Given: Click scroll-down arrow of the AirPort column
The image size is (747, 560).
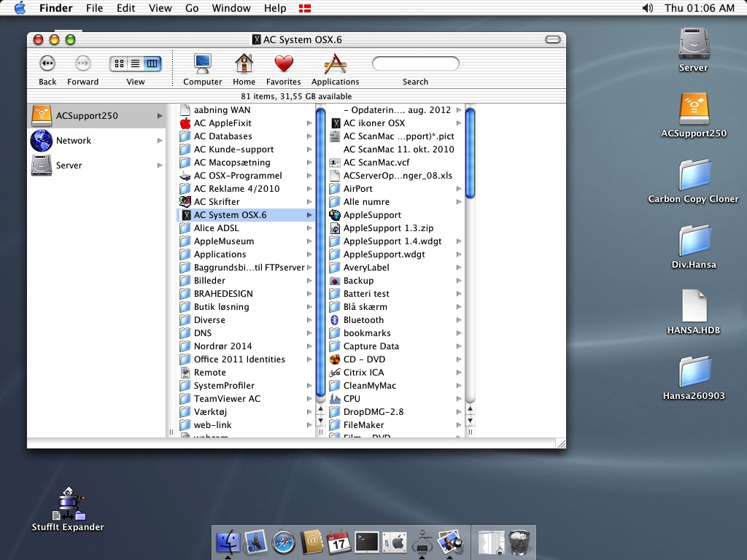Looking at the screenshot, I should click(471, 421).
